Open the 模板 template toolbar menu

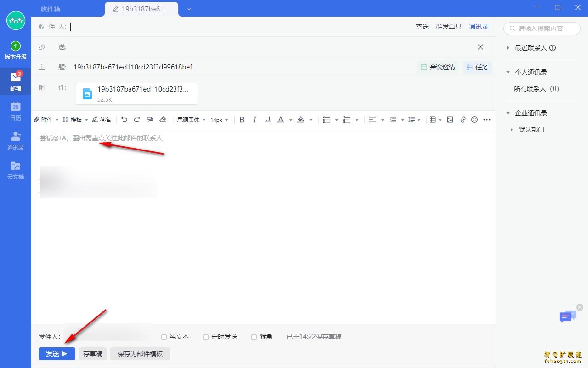coord(75,120)
